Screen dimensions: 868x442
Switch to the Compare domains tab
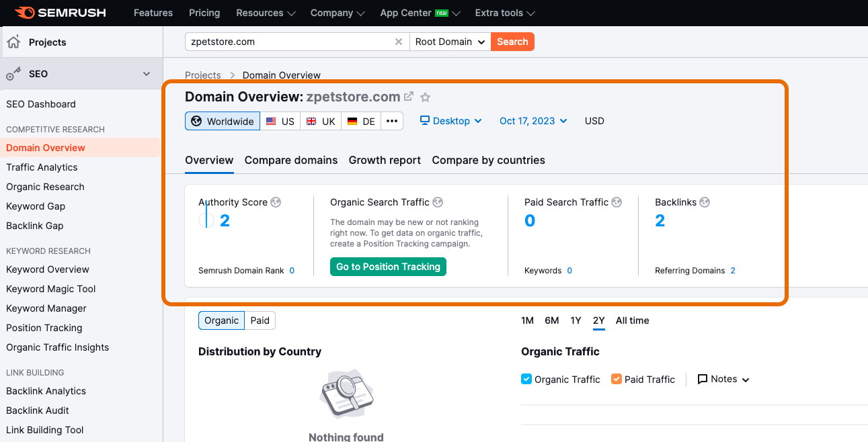point(291,160)
